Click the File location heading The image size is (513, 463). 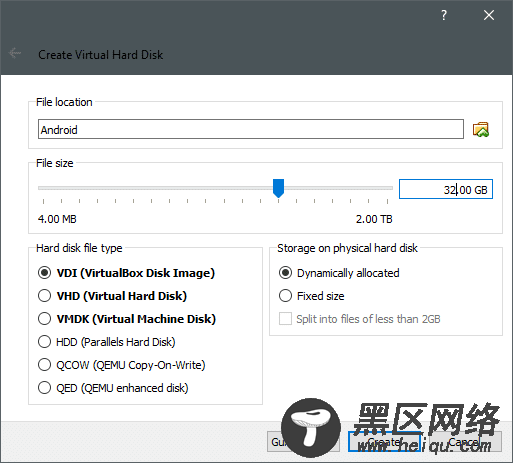(64, 102)
